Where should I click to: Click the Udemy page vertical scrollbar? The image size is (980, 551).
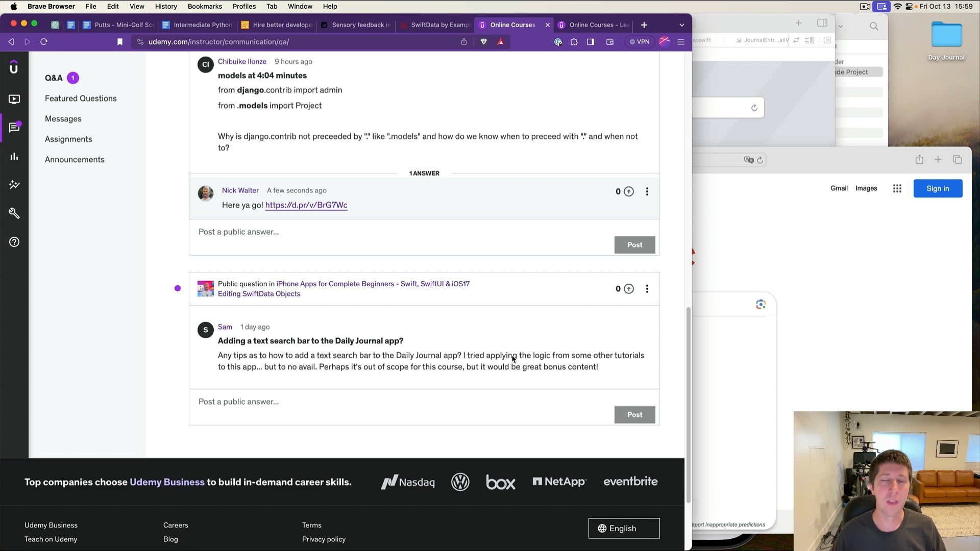pos(688,404)
